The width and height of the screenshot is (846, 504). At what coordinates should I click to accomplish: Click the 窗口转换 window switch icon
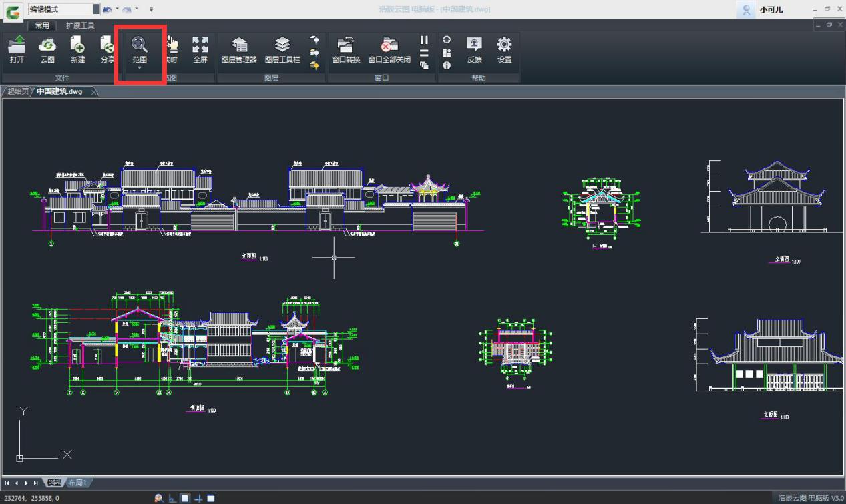[345, 50]
